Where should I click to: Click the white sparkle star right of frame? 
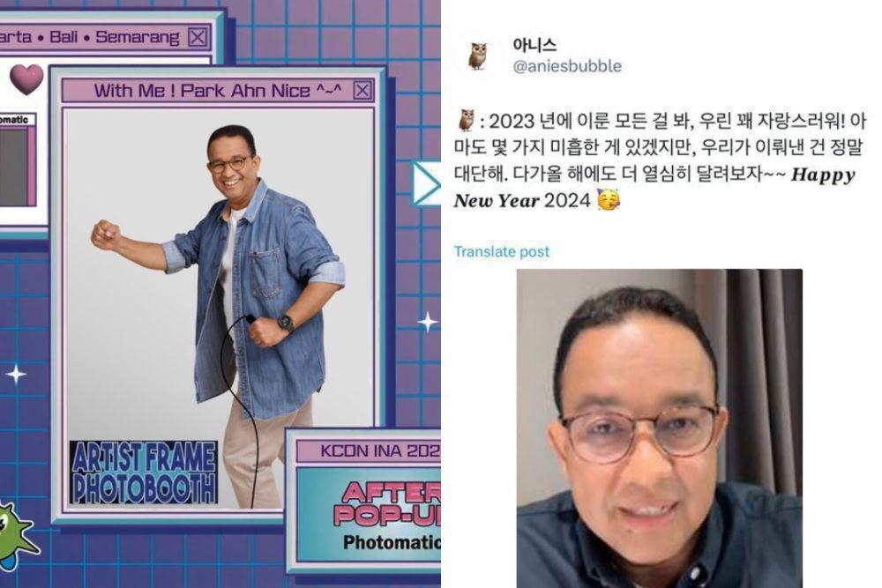[428, 322]
